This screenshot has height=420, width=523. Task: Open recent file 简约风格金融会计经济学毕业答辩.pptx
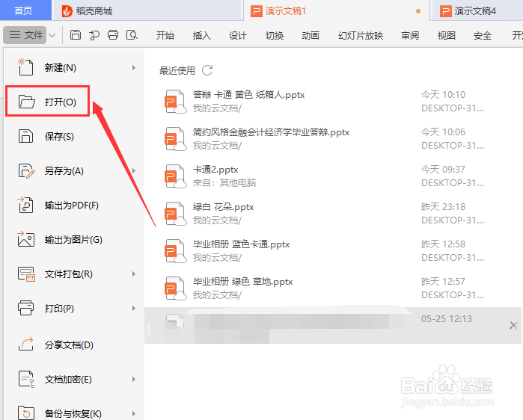pos(334,139)
